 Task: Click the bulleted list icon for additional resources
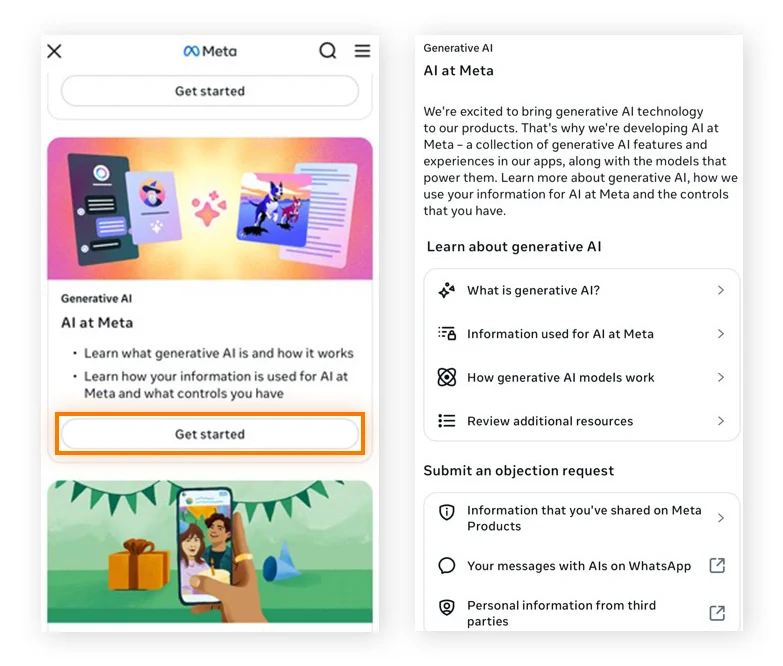446,421
